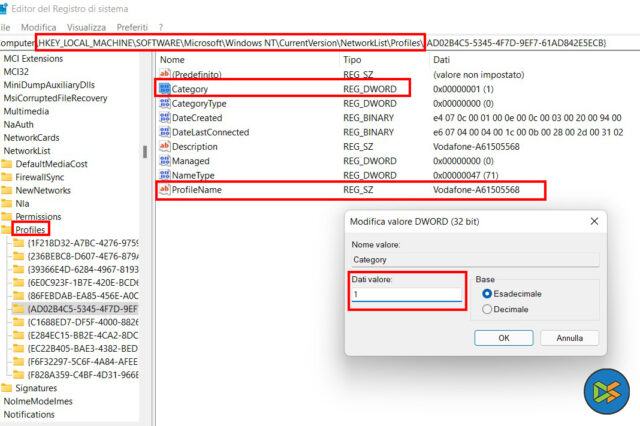Click the Nla folder icon
Image resolution: width=640 pixels, height=426 pixels.
pyautogui.click(x=7, y=203)
